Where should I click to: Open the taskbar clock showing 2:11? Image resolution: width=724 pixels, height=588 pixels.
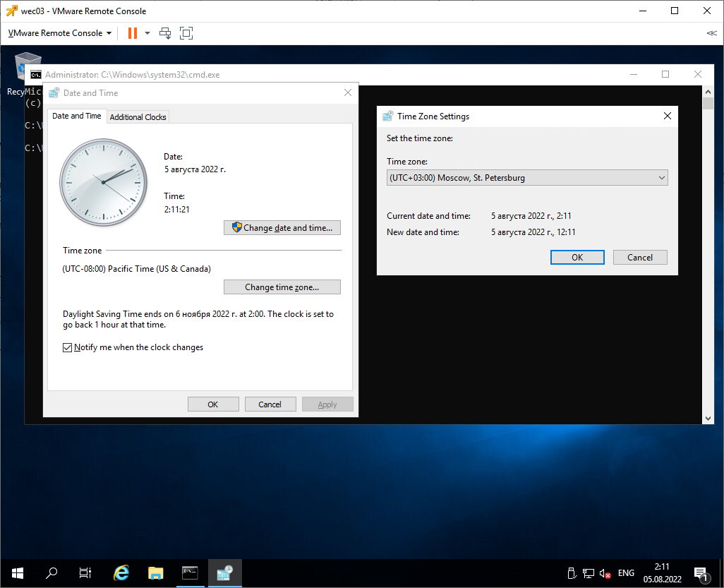click(662, 573)
